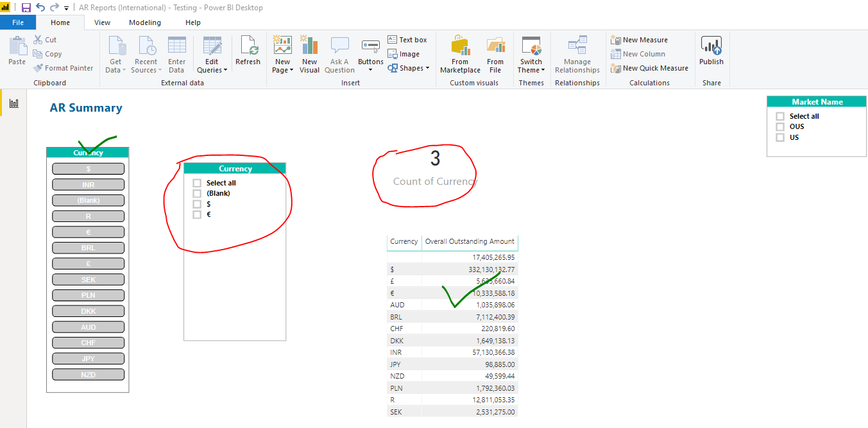Create a New Measure
This screenshot has width=868, height=428.
[639, 40]
